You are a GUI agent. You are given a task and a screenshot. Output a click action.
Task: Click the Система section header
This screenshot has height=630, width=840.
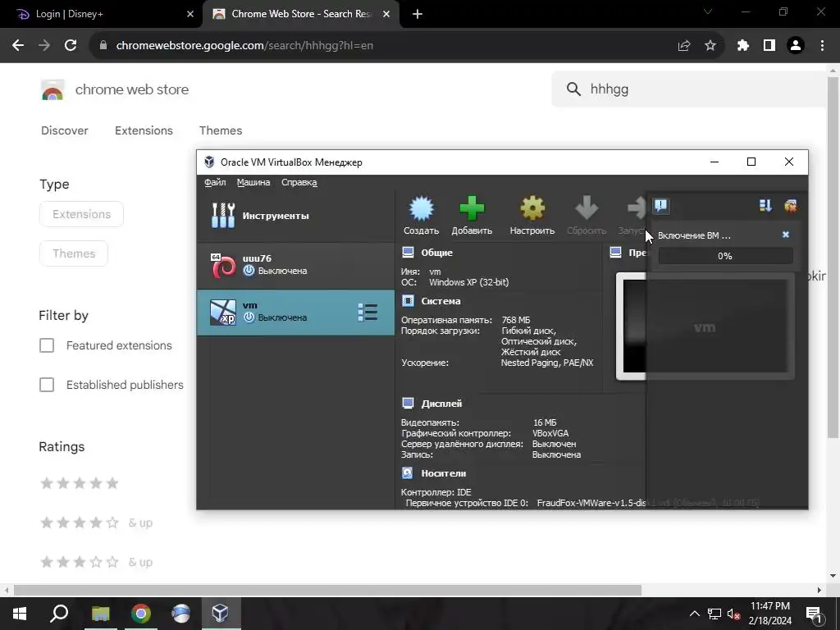coord(441,301)
